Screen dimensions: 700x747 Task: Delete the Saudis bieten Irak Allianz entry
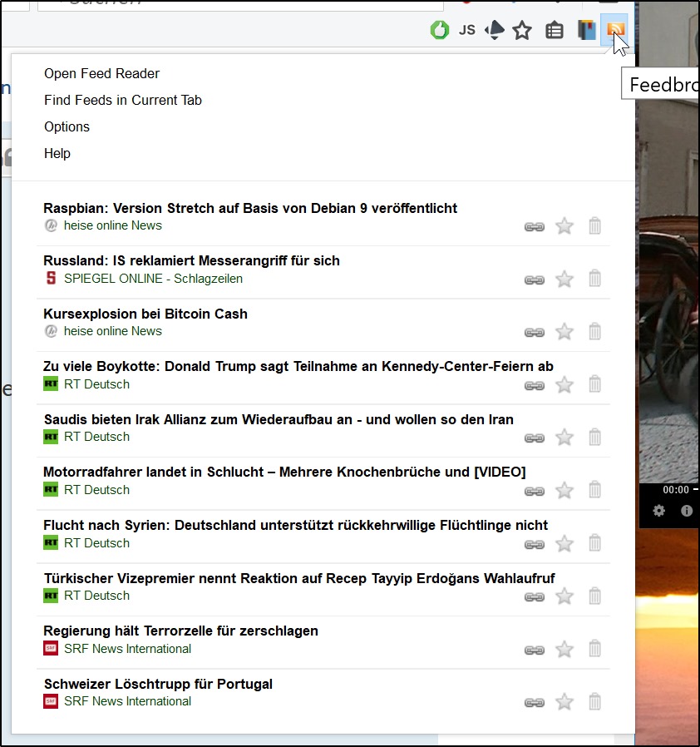594,437
